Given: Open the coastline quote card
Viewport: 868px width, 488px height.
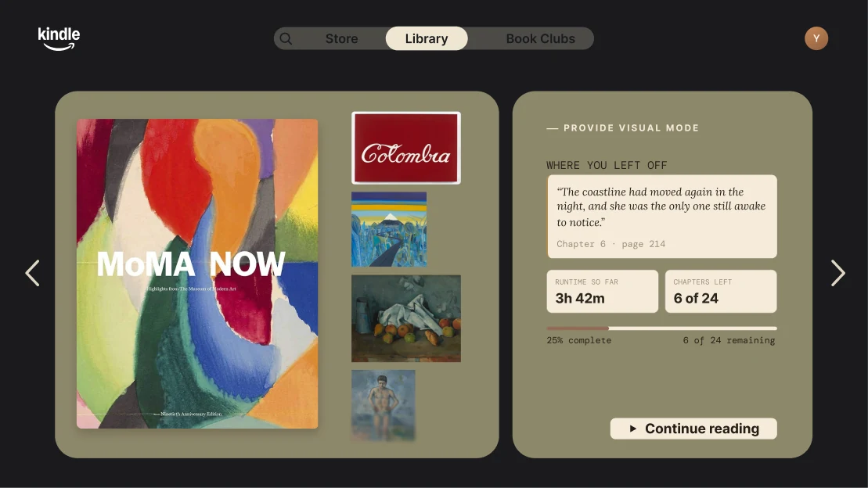Looking at the screenshot, I should pyautogui.click(x=662, y=217).
